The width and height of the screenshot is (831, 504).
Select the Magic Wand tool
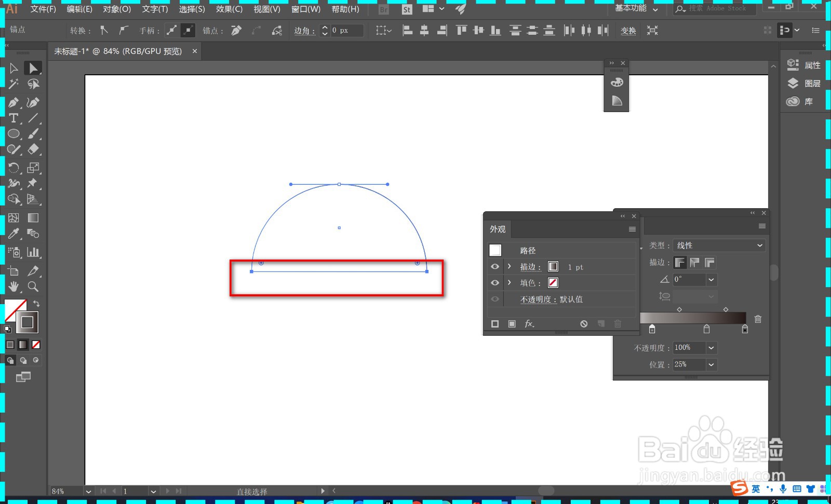coord(14,84)
